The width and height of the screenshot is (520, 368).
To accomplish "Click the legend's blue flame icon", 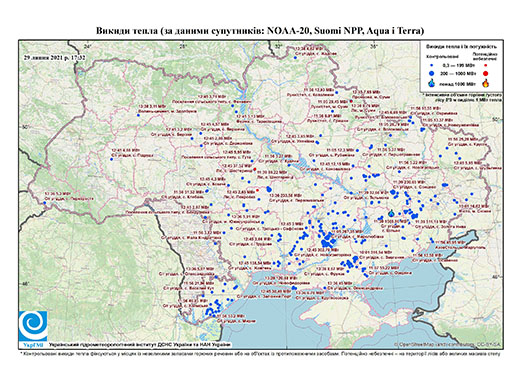I will [432, 83].
